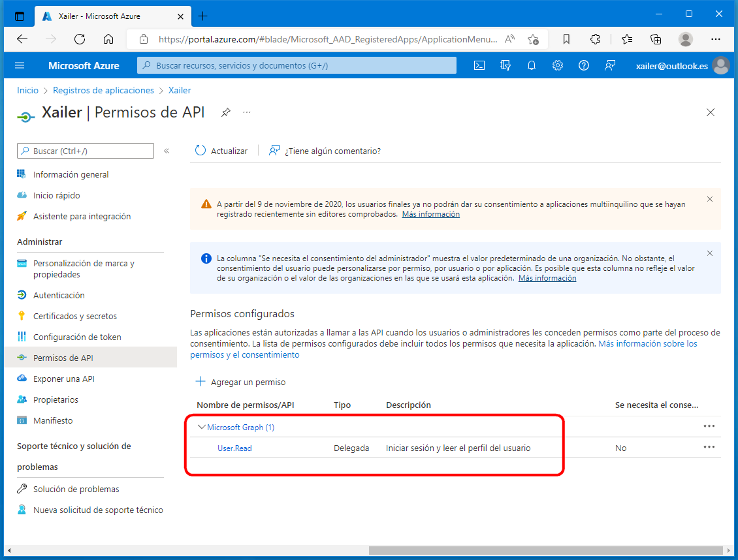
Task: Click the Azure global search box
Action: click(x=297, y=65)
